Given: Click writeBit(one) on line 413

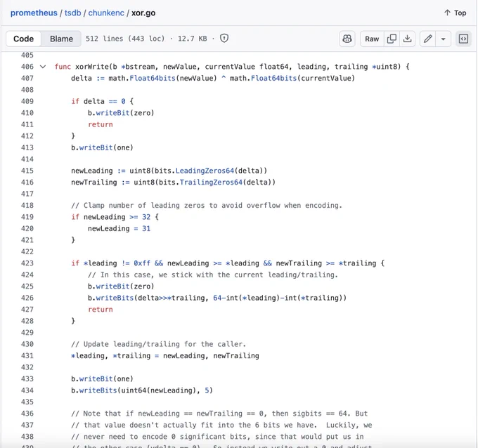Looking at the screenshot, I should pos(106,147).
